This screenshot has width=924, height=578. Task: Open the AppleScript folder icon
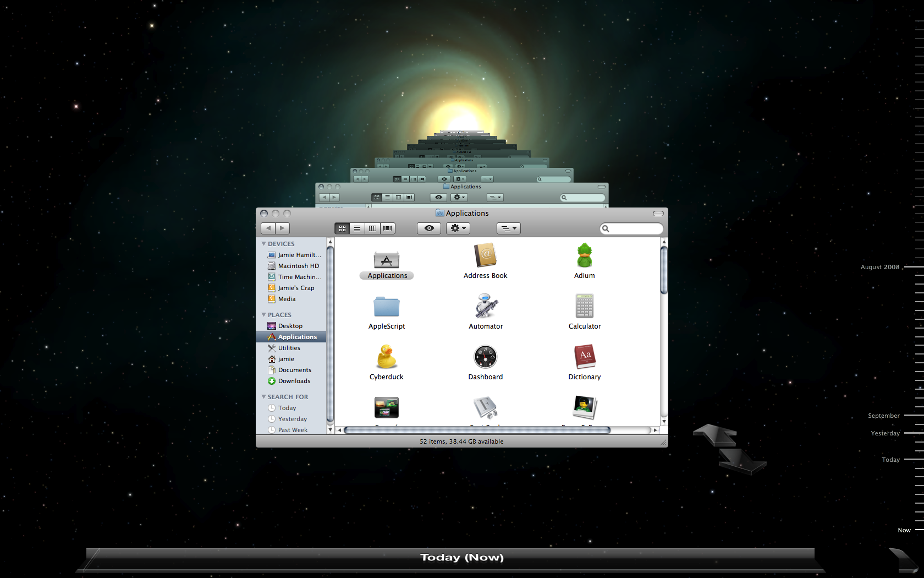pos(387,307)
